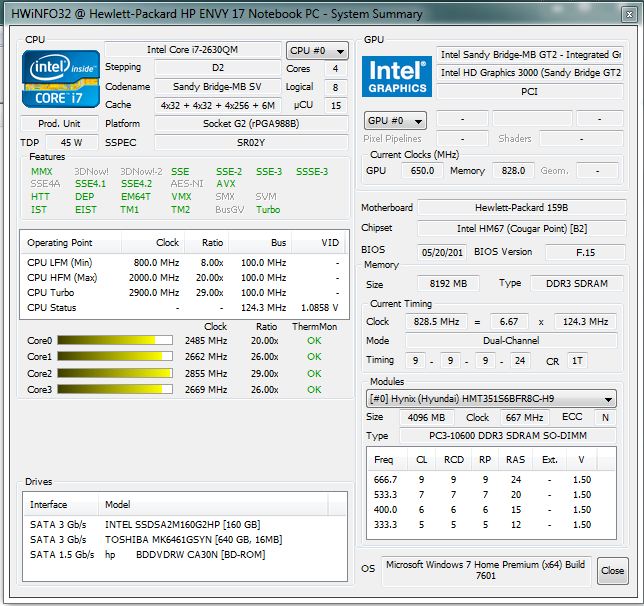Click the 333.3 frequency row
The width and height of the screenshot is (644, 606).
tap(491, 525)
